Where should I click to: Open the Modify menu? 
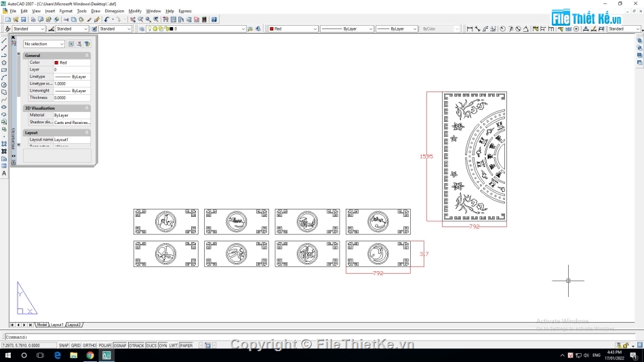click(135, 11)
